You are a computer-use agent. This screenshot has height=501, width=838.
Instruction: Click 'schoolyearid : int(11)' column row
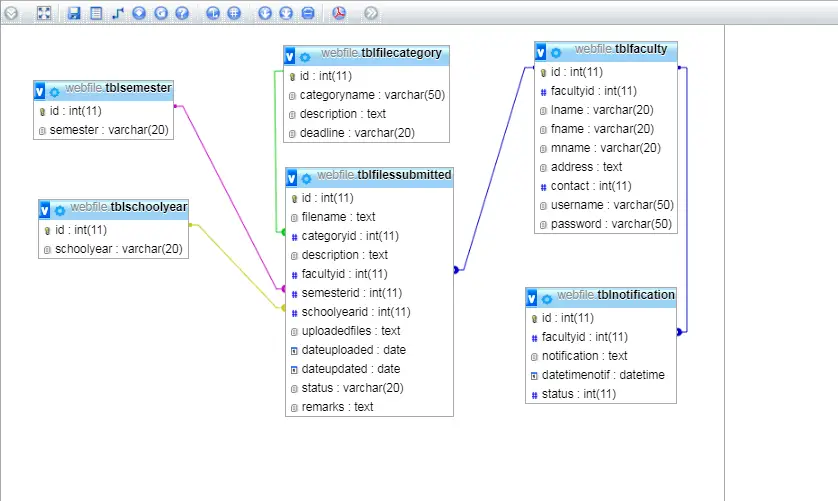pyautogui.click(x=369, y=312)
